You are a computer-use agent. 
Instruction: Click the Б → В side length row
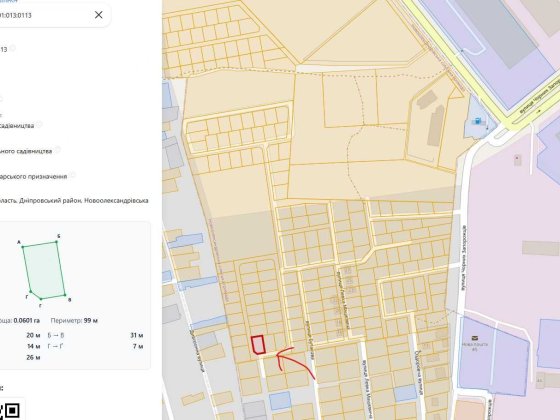pyautogui.click(x=95, y=335)
